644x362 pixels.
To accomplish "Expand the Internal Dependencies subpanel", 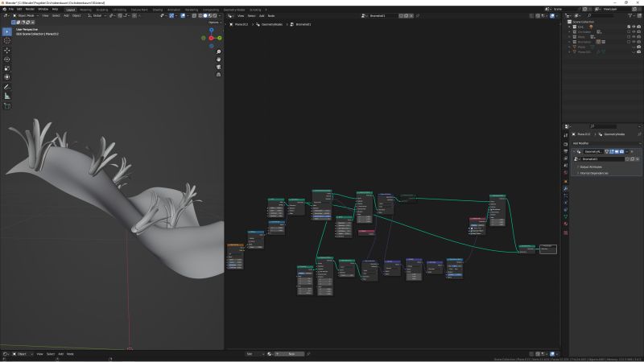I will [x=593, y=173].
